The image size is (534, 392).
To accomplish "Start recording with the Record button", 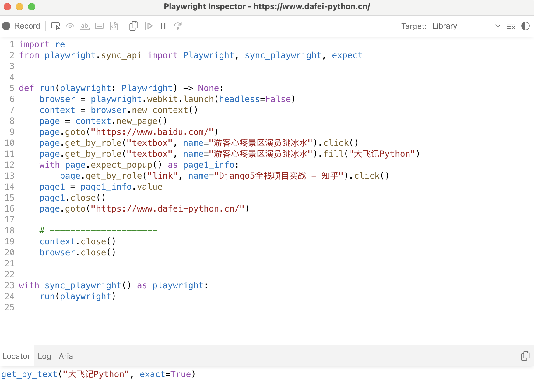I will click(21, 26).
